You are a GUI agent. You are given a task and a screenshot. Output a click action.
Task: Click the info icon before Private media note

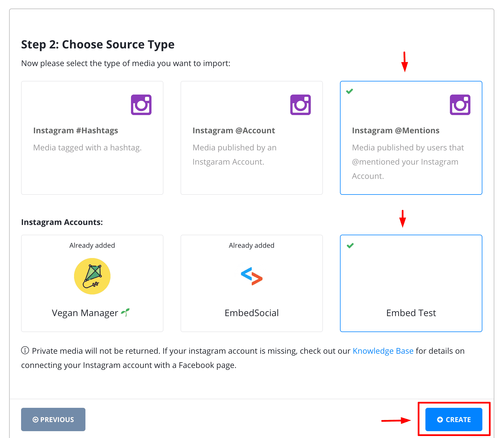point(25,350)
